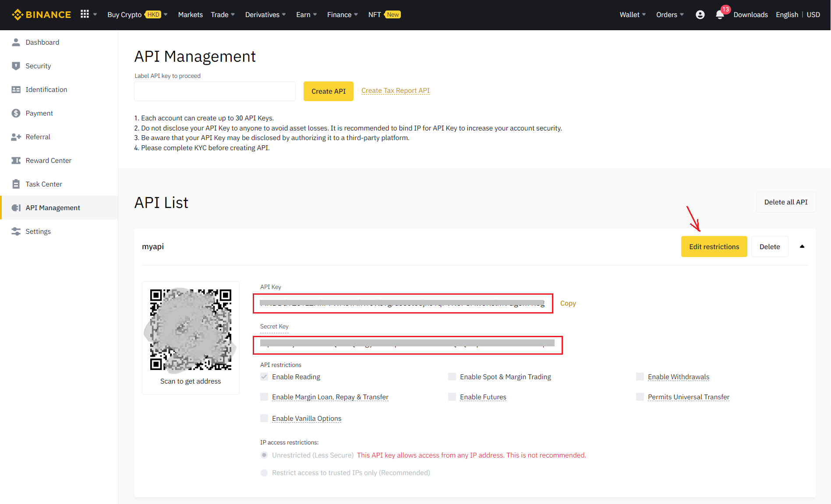Open Create Tax Report API link

(x=396, y=91)
